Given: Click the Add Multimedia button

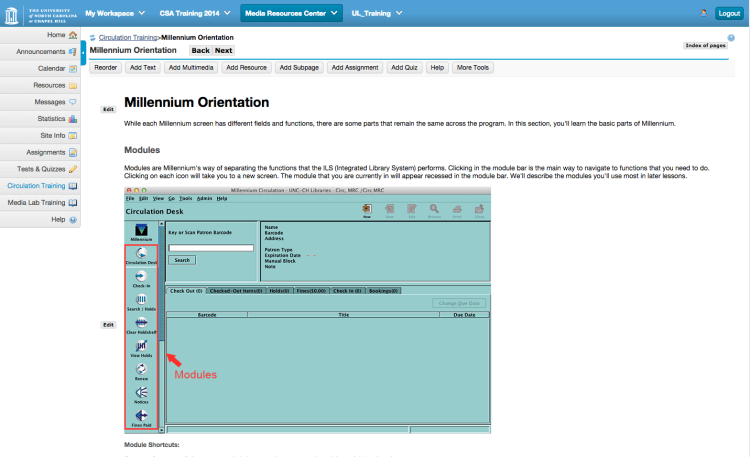Looking at the screenshot, I should pos(190,68).
